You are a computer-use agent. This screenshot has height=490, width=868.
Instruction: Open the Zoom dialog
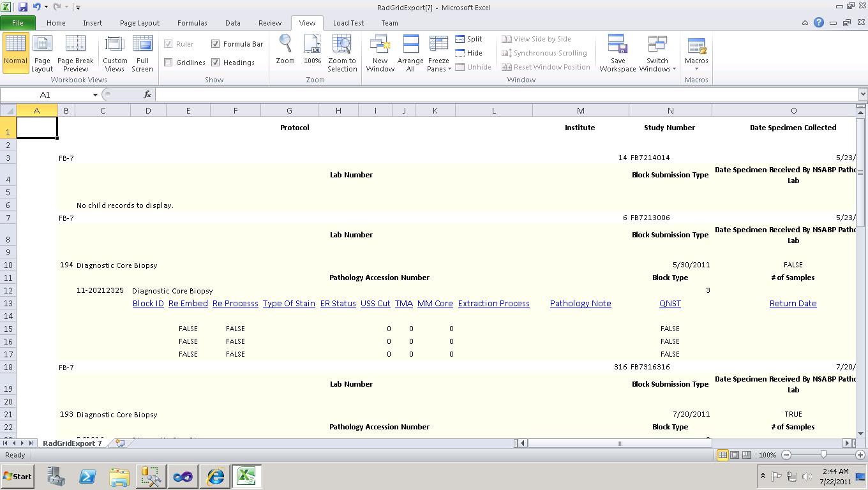click(x=285, y=51)
